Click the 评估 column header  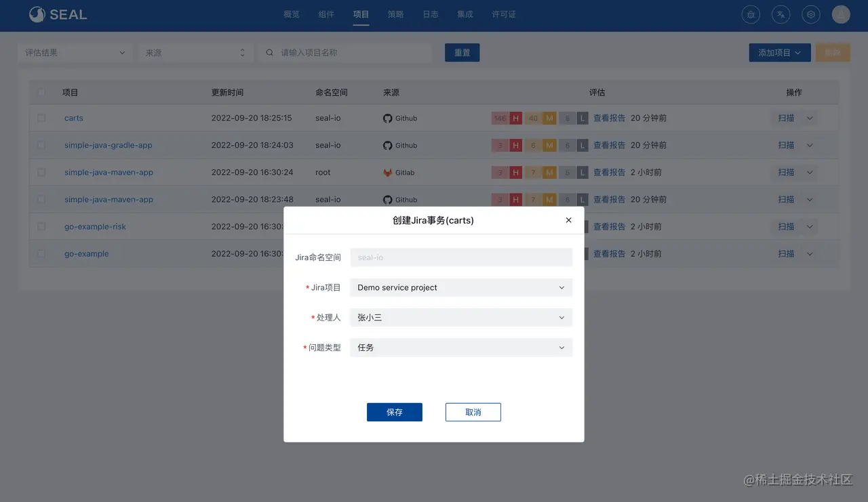coord(597,92)
